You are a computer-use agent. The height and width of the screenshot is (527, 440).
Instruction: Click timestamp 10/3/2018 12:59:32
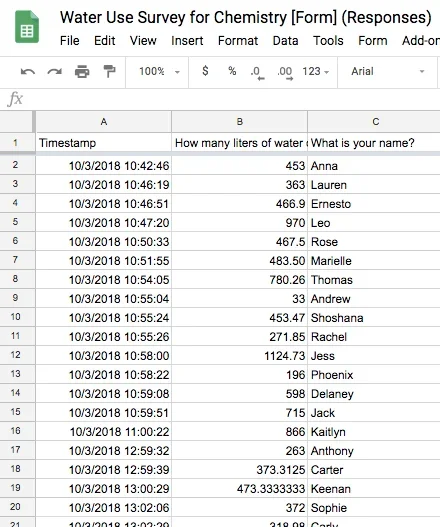104,450
